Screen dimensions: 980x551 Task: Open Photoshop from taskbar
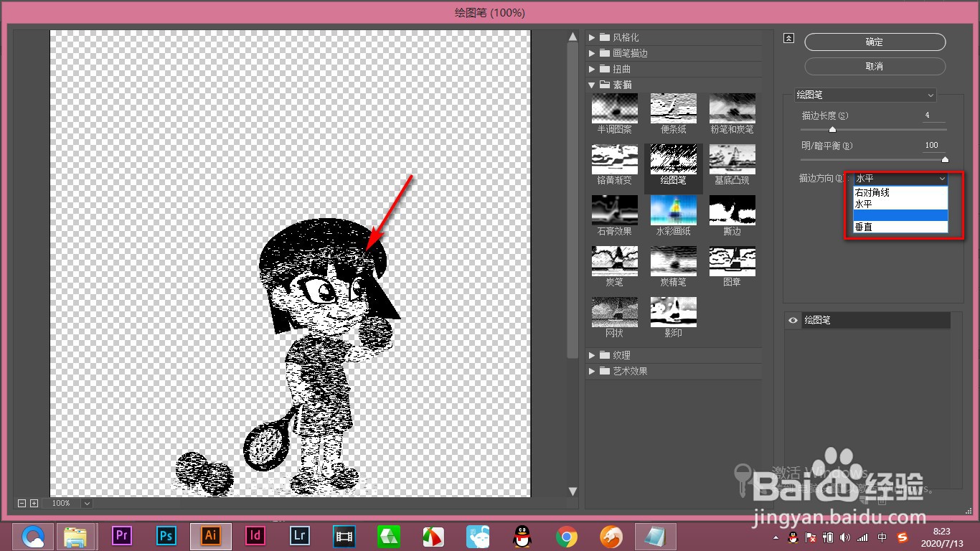pos(166,536)
